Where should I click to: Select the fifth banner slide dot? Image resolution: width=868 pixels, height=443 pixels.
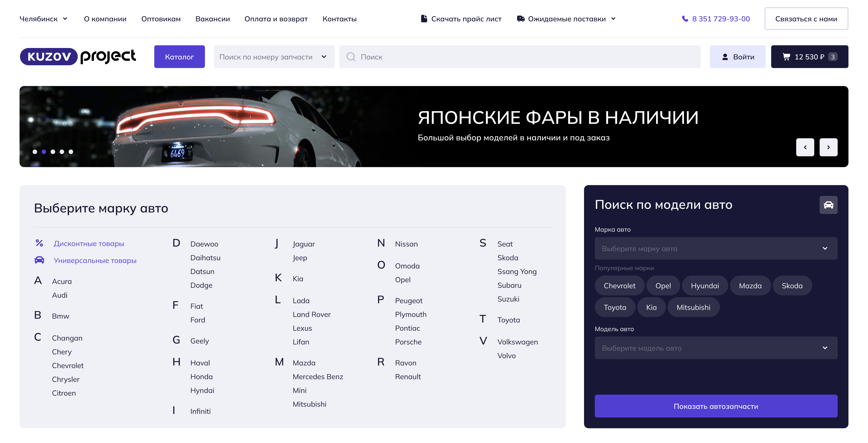pos(71,152)
